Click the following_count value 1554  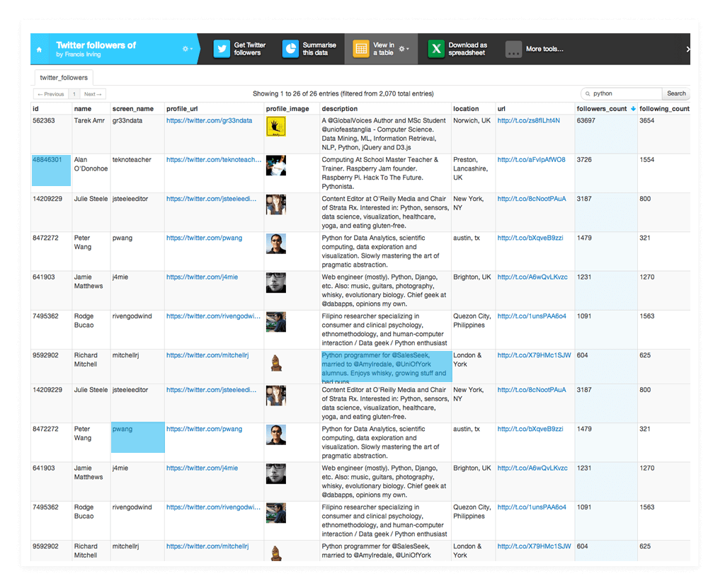[646, 159]
